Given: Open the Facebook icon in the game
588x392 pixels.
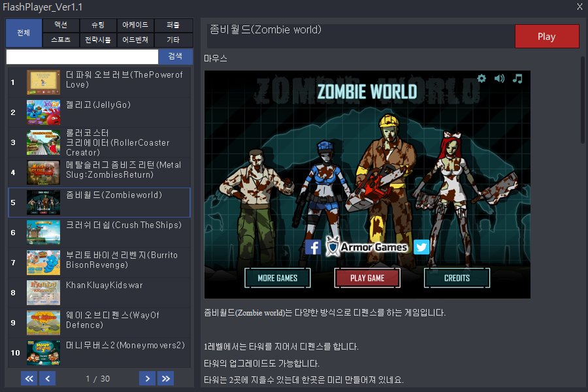Looking at the screenshot, I should point(313,247).
